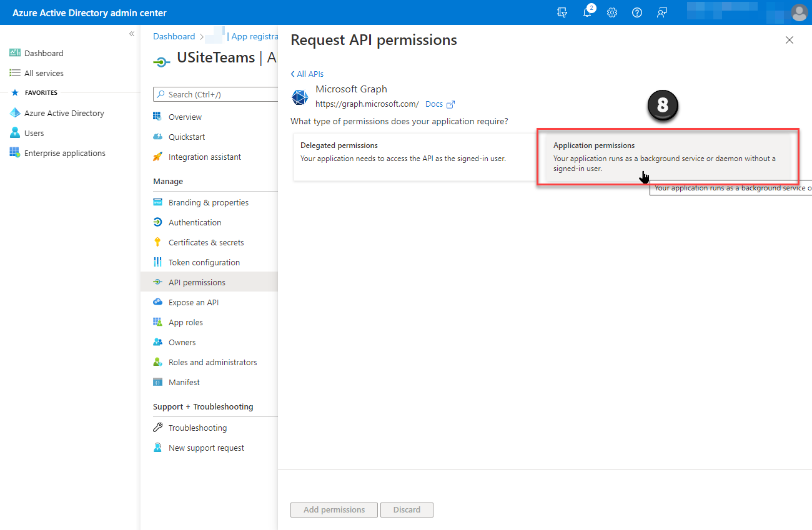Click the New support request icon
The width and height of the screenshot is (812, 530).
[x=157, y=448]
